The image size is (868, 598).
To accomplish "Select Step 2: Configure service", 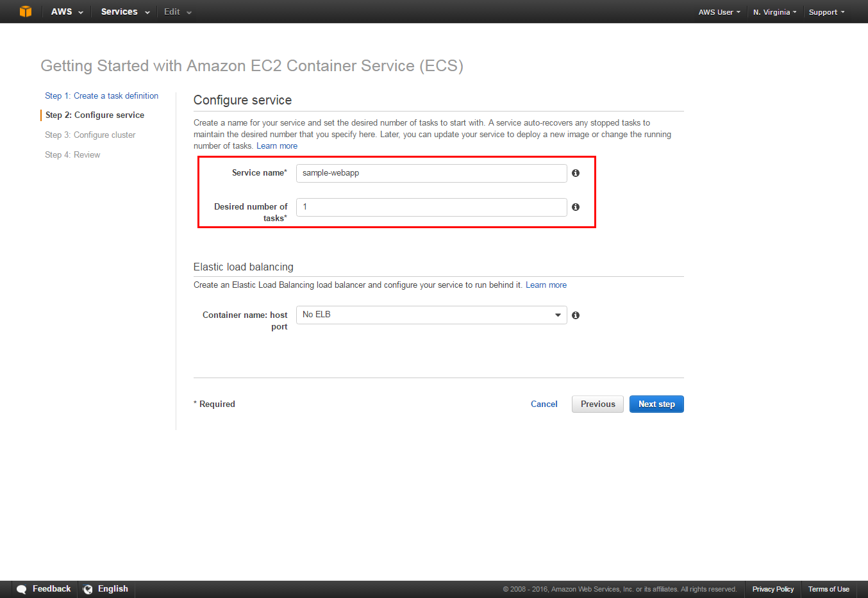I will (95, 115).
